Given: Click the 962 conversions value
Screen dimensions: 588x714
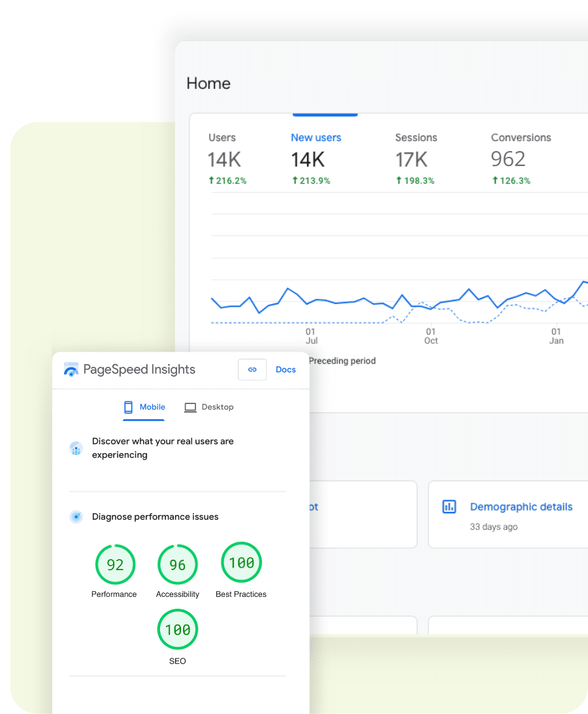Looking at the screenshot, I should 508,159.
